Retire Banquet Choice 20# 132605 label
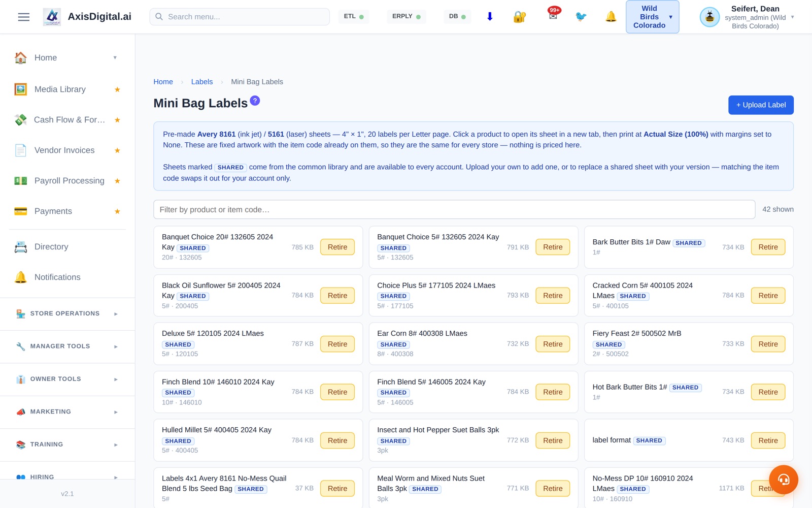 [337, 247]
